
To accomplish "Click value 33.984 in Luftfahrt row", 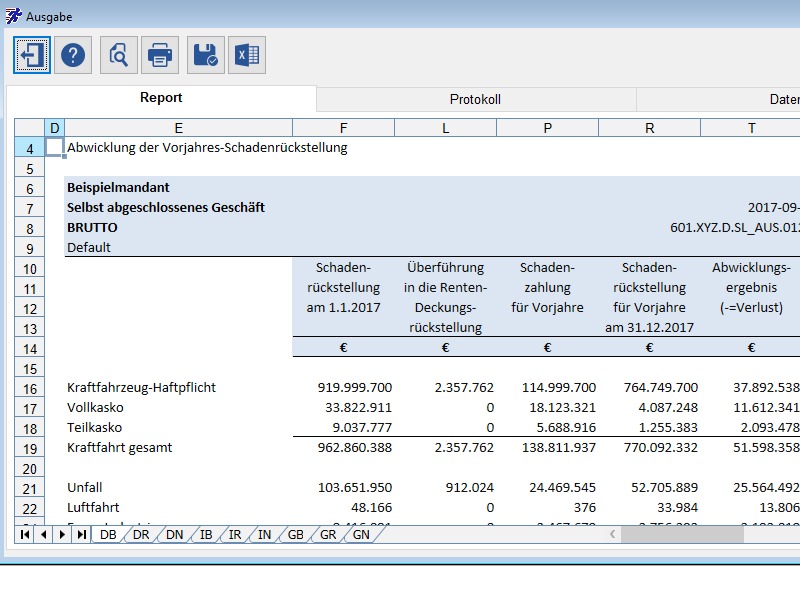I will (678, 507).
